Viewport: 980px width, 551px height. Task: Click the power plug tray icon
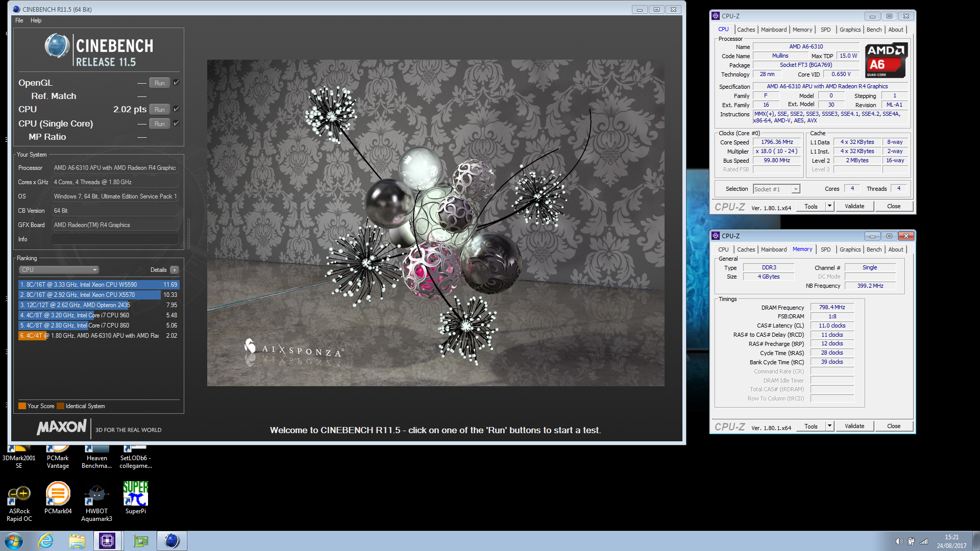(911, 541)
